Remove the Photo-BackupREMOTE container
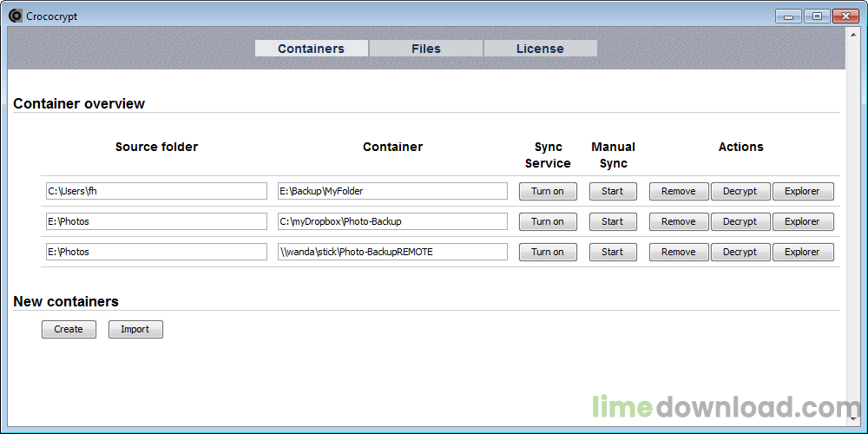The width and height of the screenshot is (868, 434). click(x=679, y=252)
